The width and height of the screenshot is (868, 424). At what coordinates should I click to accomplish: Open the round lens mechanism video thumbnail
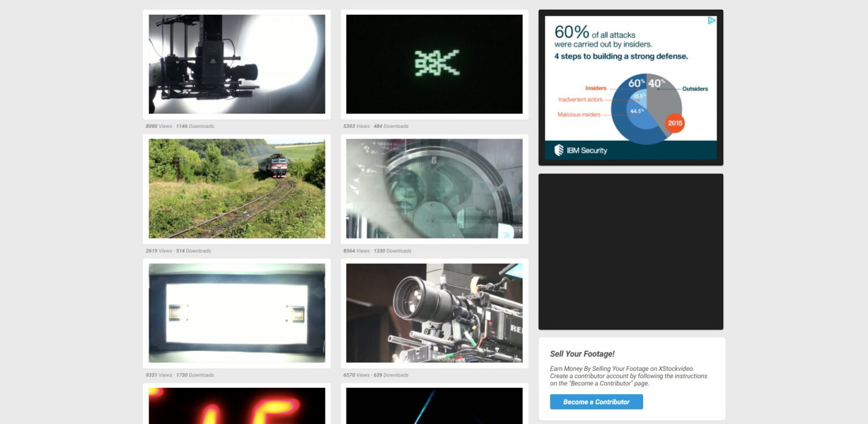click(434, 188)
